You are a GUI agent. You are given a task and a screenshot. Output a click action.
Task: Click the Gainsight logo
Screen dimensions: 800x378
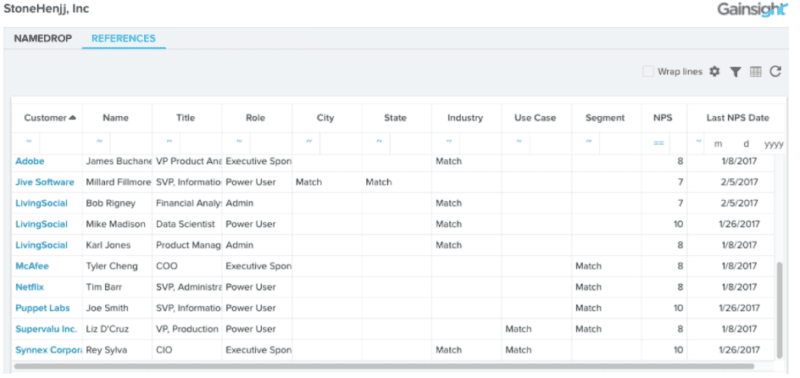(753, 10)
